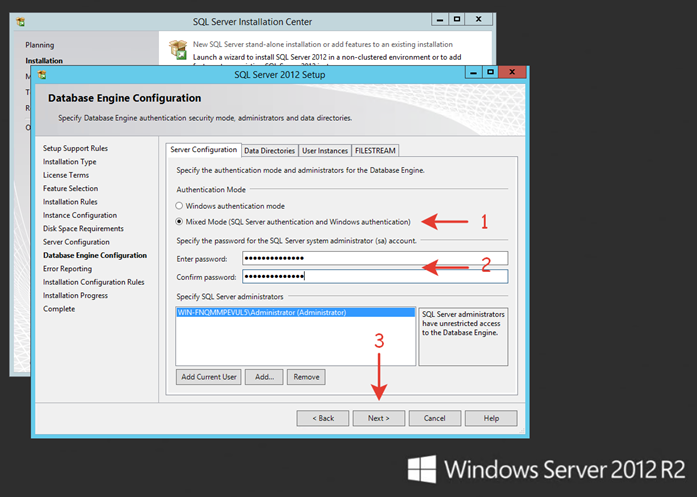Maximize the SQL Server Installation Center window
This screenshot has height=497, width=697.
(x=457, y=19)
